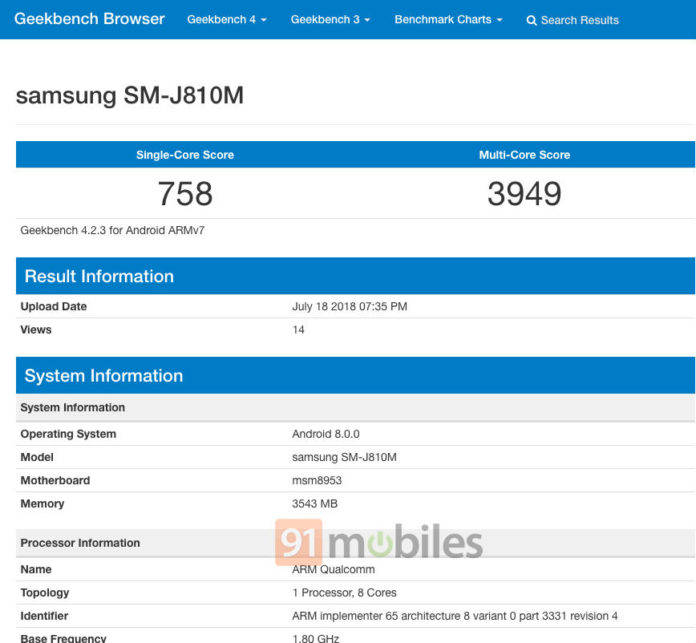Select the 3543 MB memory value

[315, 504]
